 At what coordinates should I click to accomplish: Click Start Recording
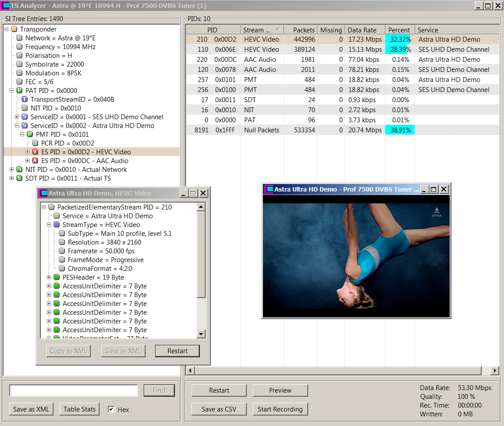point(280,409)
